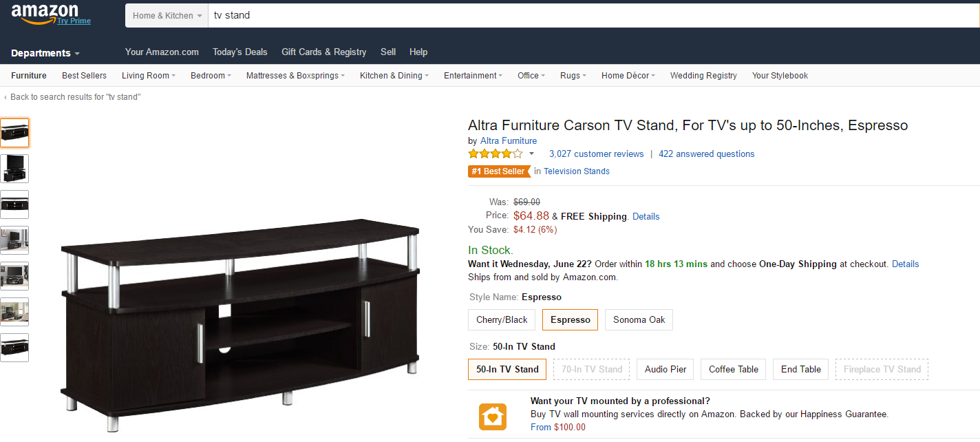Show the last product thumbnail image
This screenshot has width=980, height=442.
pyautogui.click(x=14, y=348)
